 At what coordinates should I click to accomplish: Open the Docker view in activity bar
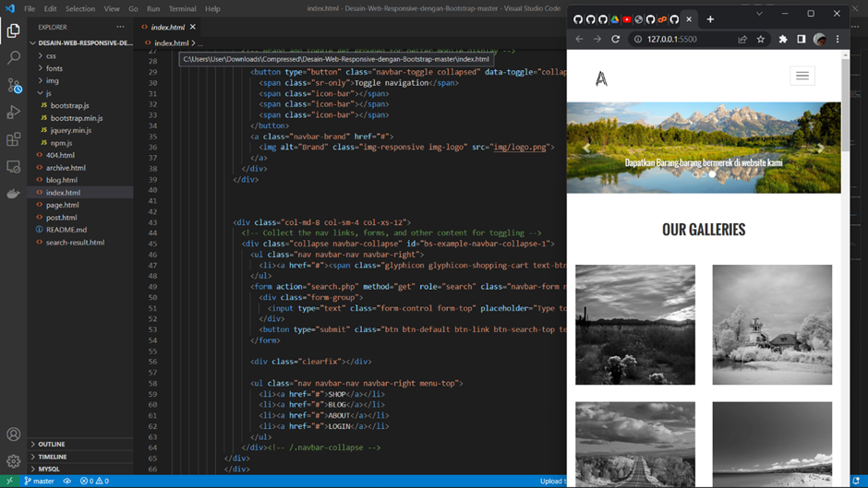[13, 193]
